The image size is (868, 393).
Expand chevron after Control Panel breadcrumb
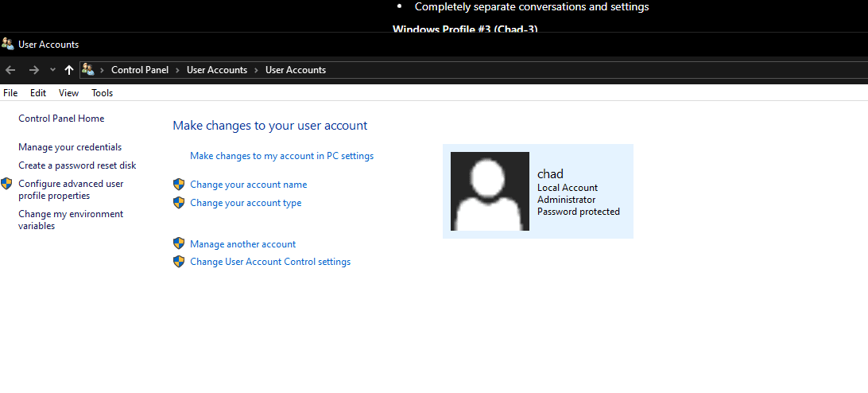click(178, 70)
